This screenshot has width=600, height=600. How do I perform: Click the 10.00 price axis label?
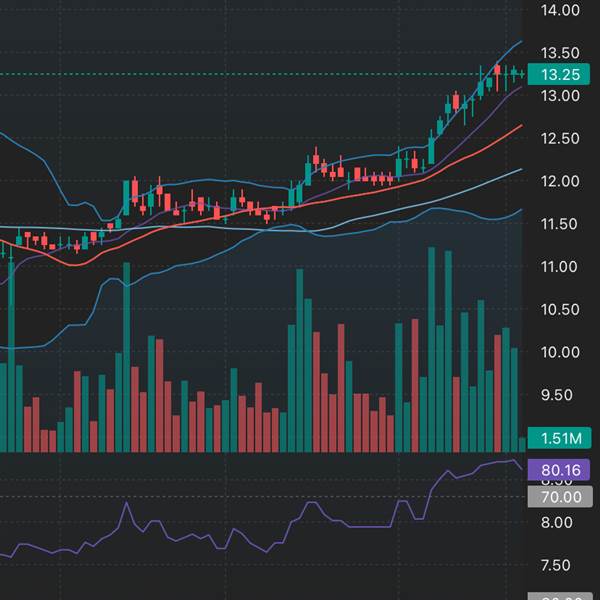pos(560,352)
